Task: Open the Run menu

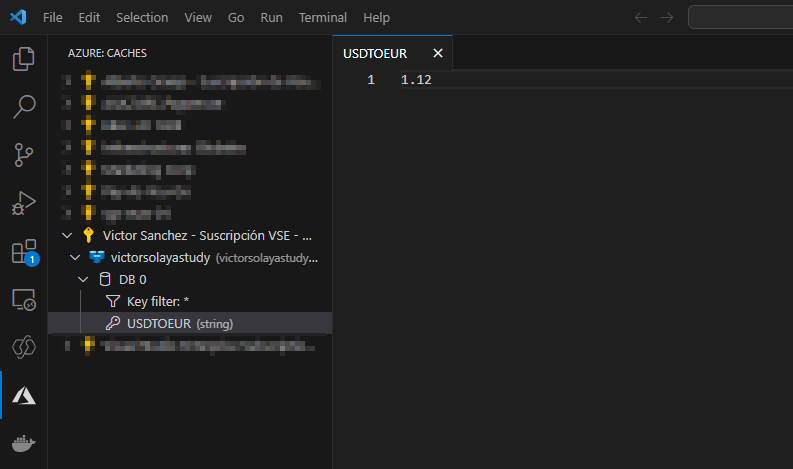Action: (271, 18)
